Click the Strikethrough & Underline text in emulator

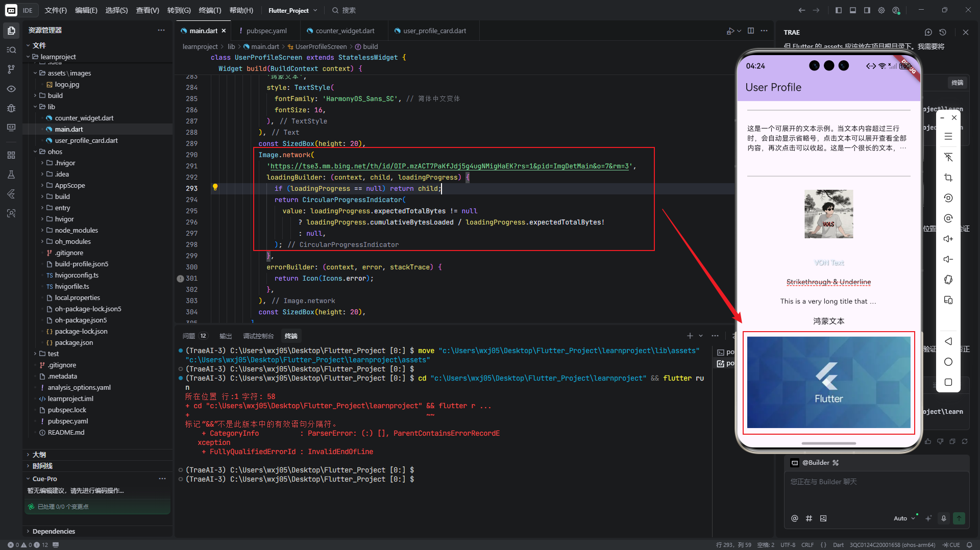pos(828,282)
